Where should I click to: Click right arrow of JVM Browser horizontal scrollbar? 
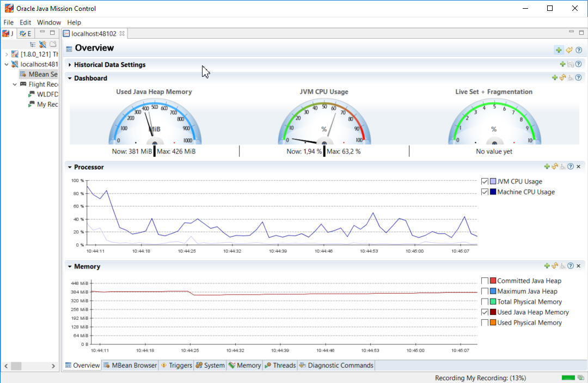pos(53,366)
